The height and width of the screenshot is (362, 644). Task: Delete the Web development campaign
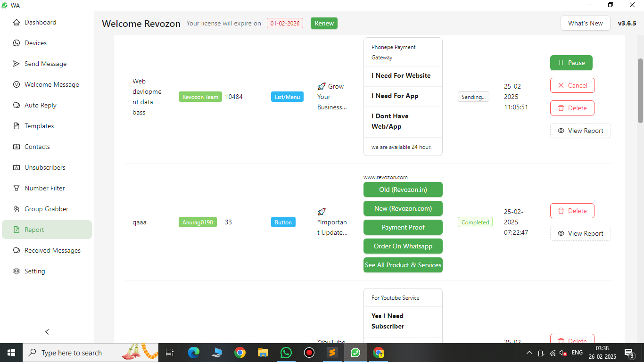572,108
